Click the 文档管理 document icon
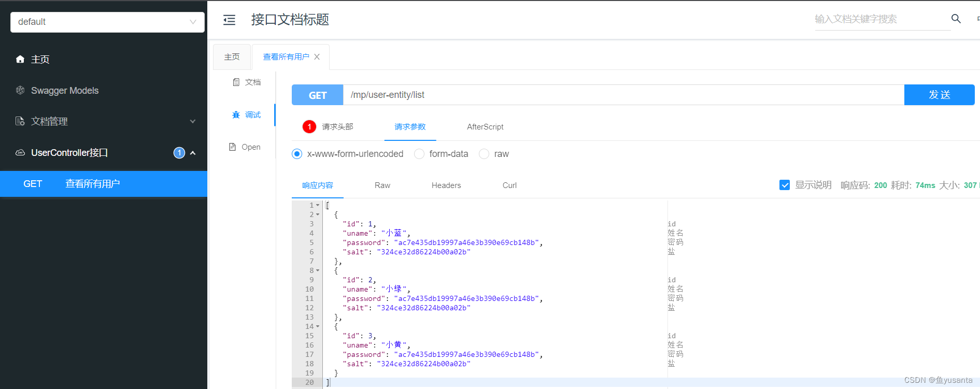Screen dimensions: 980x389 [20, 121]
